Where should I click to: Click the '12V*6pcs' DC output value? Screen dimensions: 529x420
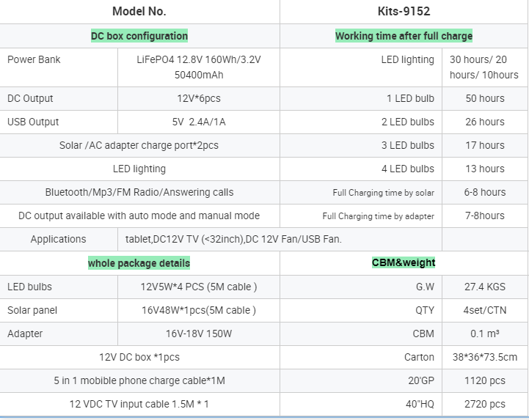(198, 98)
